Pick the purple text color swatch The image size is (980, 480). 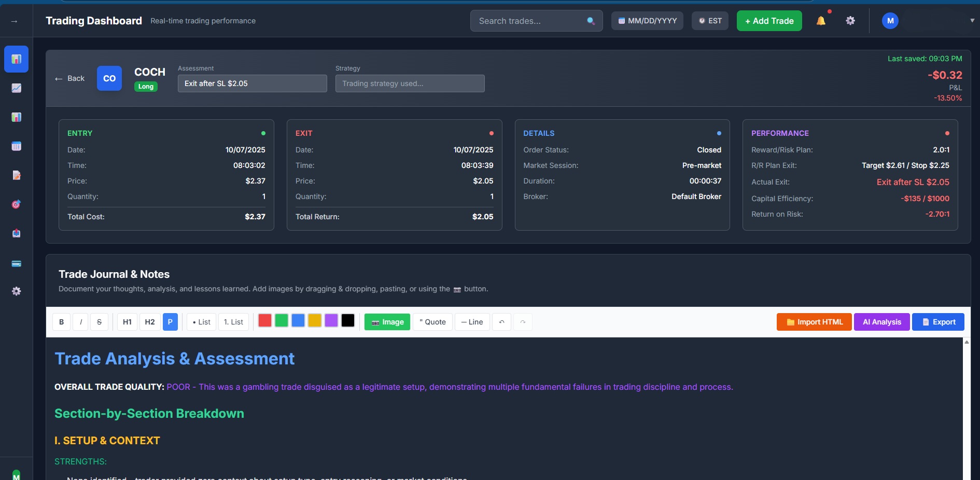[x=331, y=321]
